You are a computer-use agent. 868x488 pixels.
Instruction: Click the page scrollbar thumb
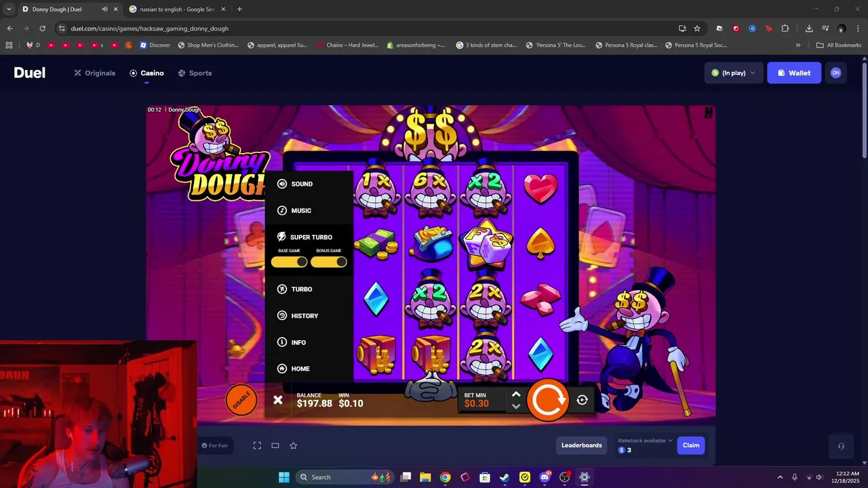864,112
